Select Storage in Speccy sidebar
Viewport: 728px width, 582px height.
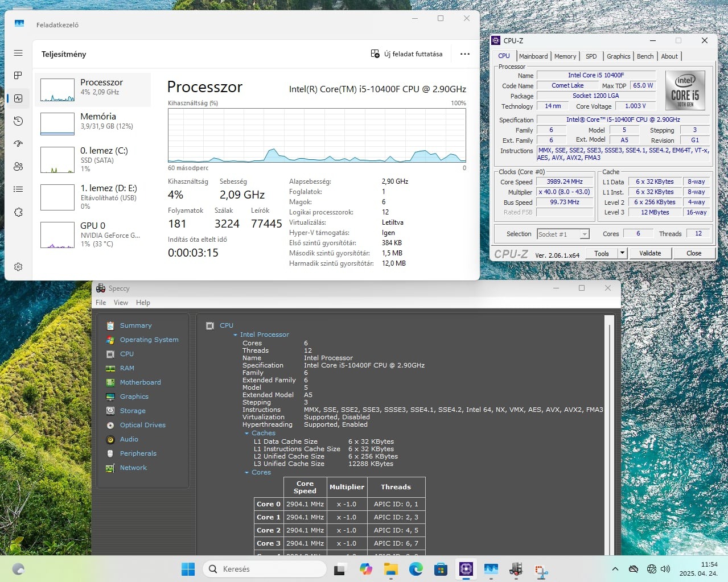[133, 411]
